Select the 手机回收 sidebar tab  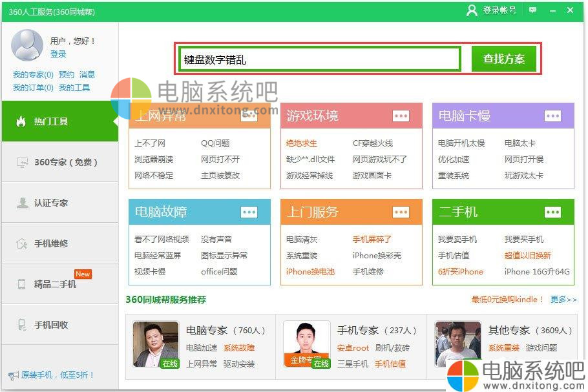click(x=60, y=325)
